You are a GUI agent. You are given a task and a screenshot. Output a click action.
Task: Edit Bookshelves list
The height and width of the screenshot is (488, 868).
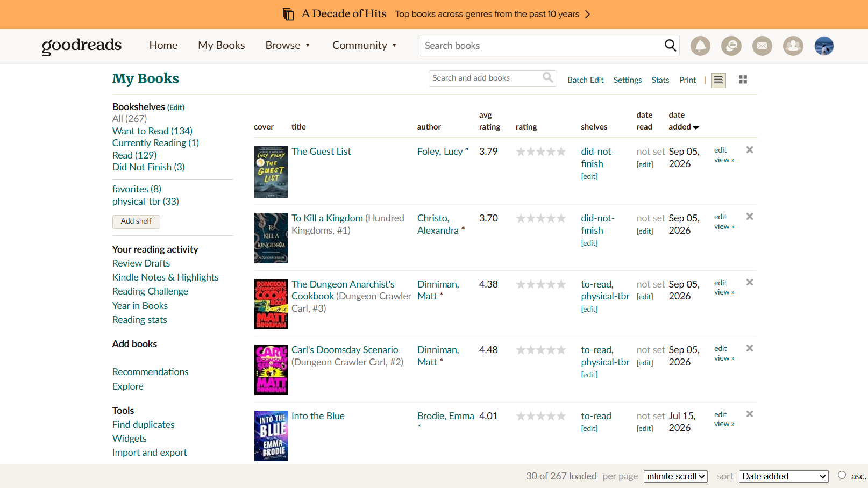(x=176, y=107)
